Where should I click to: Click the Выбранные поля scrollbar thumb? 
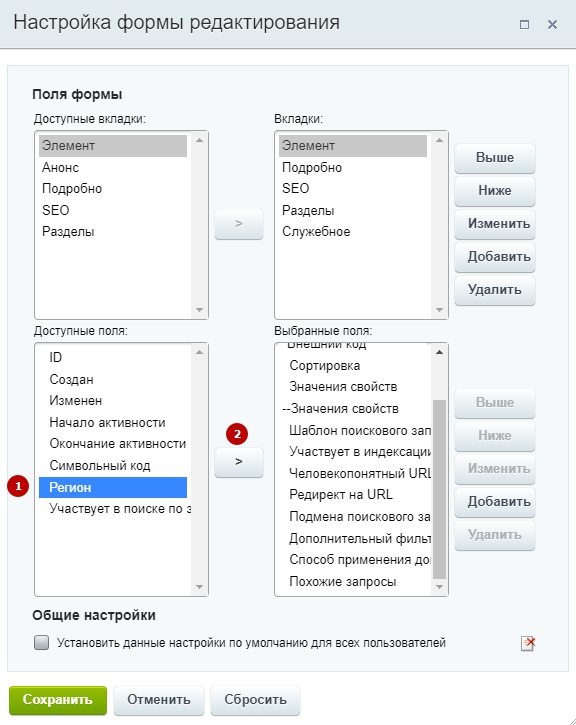point(439,489)
